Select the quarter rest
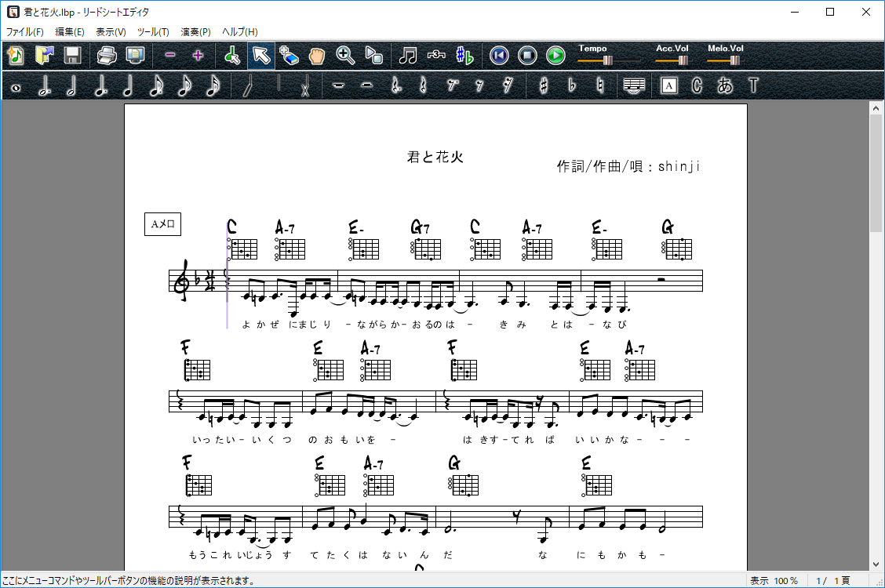The image size is (885, 588). tap(424, 86)
